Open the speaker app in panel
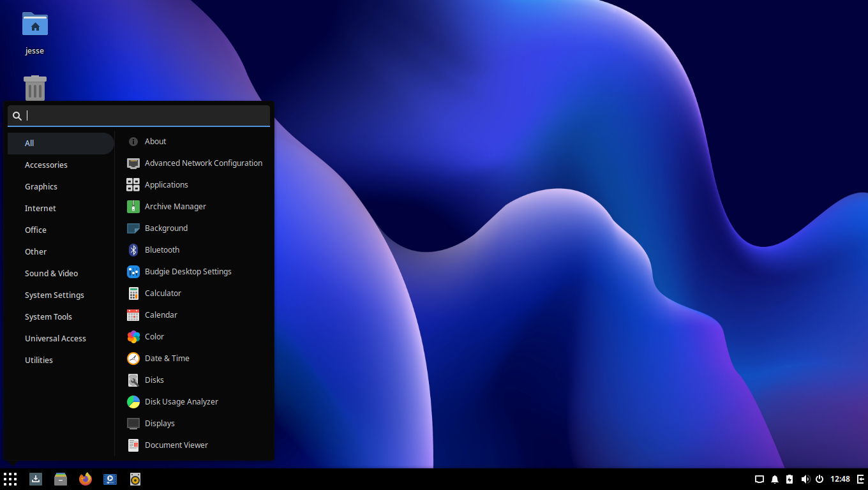The width and height of the screenshot is (868, 490). point(135,479)
